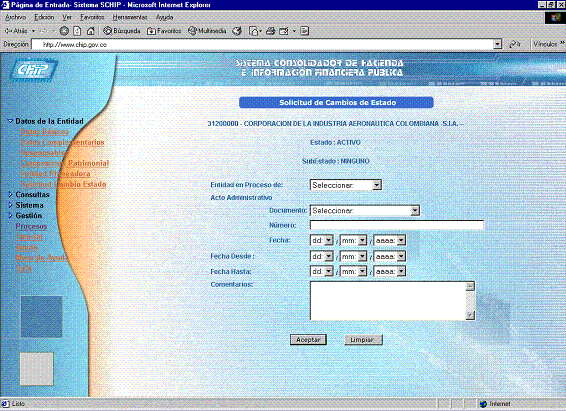The image size is (566, 411).
Task: Open the Multimedia toolbar button
Action: pos(207,31)
